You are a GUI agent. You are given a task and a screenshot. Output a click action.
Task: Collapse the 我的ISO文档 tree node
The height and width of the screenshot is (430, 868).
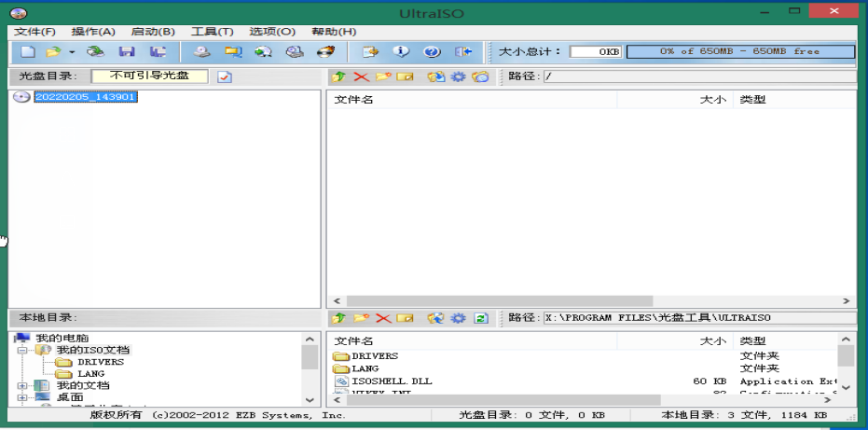pos(22,350)
